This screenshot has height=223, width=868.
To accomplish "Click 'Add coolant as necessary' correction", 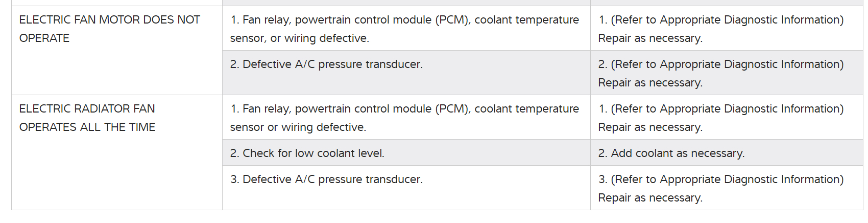I will pos(671,153).
